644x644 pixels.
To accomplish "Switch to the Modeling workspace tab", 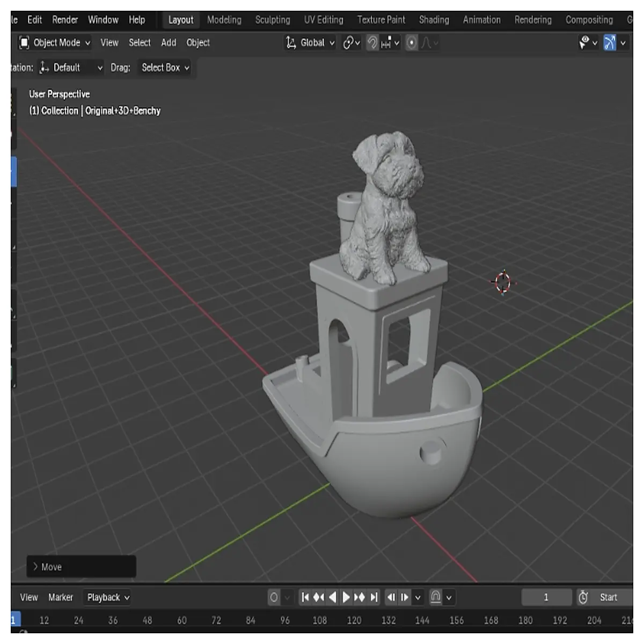I will pyautogui.click(x=224, y=20).
